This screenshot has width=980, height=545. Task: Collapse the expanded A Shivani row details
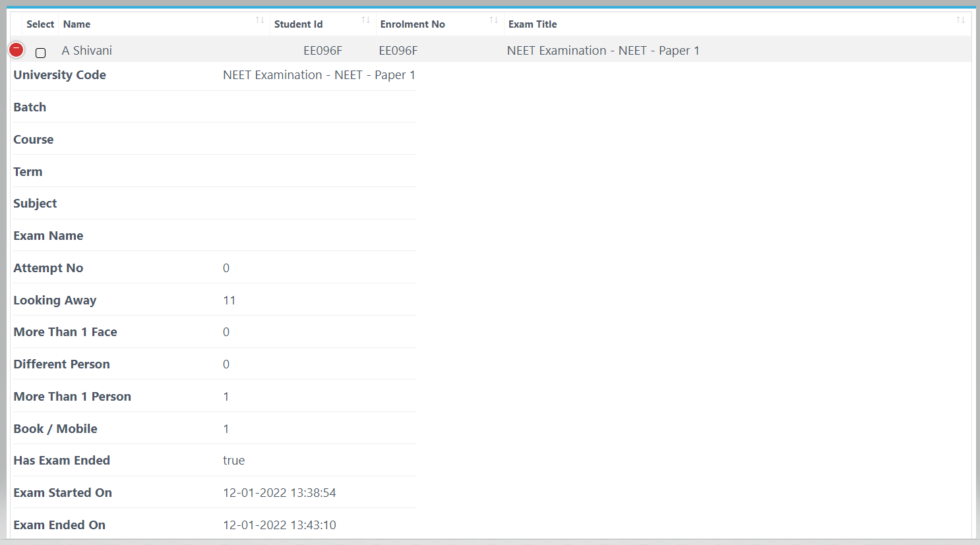[x=16, y=49]
